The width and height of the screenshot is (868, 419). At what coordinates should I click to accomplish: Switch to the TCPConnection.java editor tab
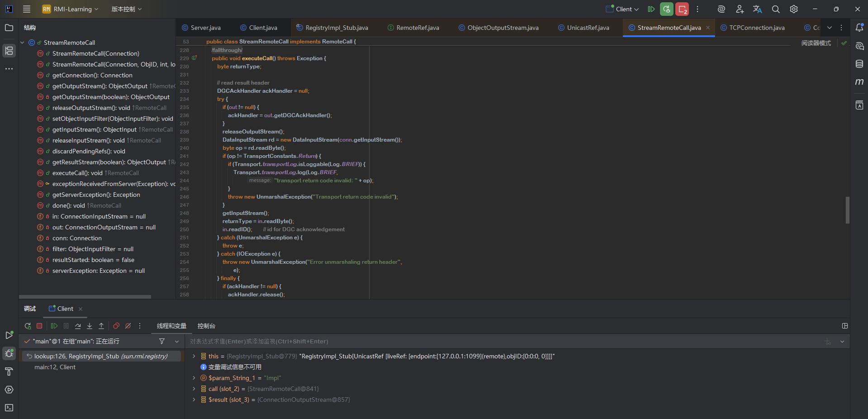[x=756, y=28]
